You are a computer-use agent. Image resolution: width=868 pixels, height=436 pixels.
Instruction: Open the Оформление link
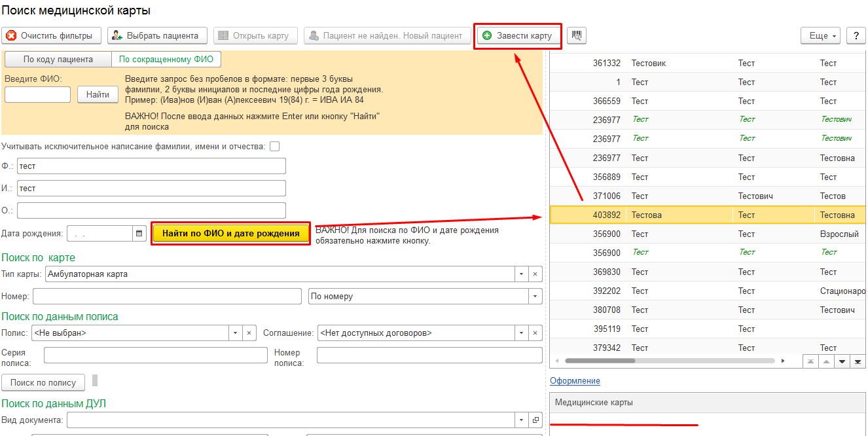pos(575,381)
